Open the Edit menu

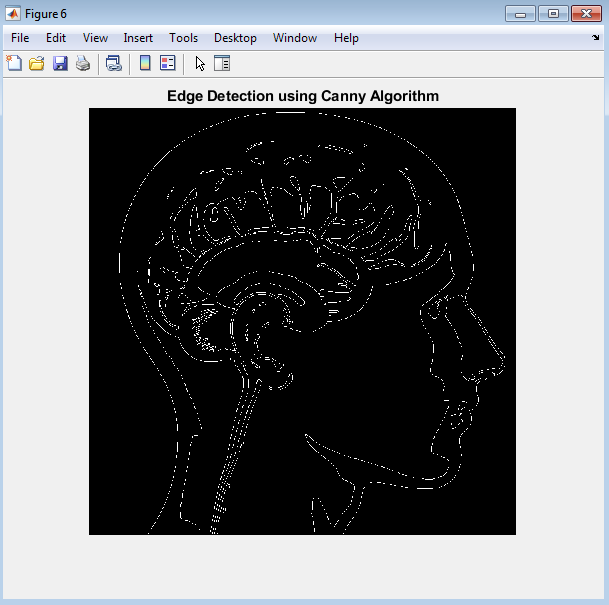pos(56,38)
